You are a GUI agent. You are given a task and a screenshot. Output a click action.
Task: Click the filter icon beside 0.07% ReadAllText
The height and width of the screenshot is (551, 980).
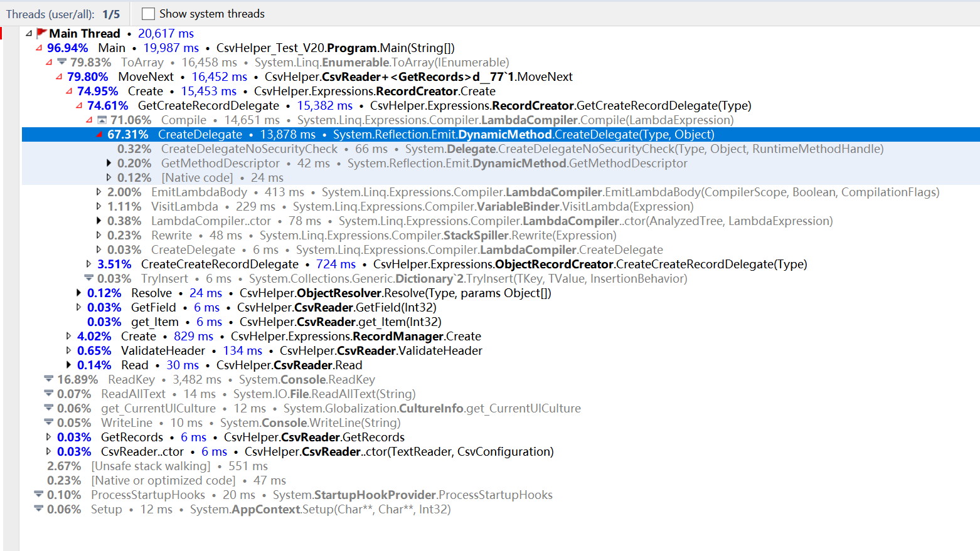coord(48,393)
